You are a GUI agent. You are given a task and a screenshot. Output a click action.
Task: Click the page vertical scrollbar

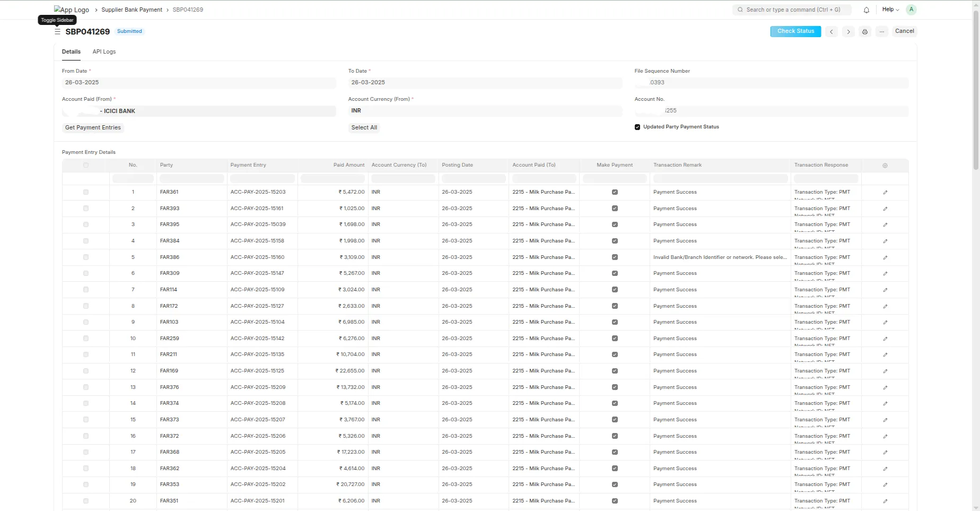[x=976, y=90]
